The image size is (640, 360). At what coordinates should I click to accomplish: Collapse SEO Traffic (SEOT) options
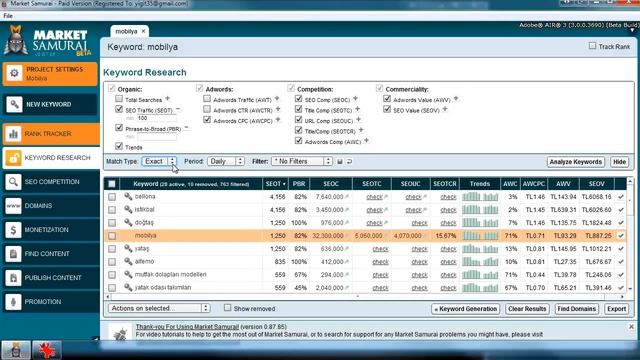point(178,109)
